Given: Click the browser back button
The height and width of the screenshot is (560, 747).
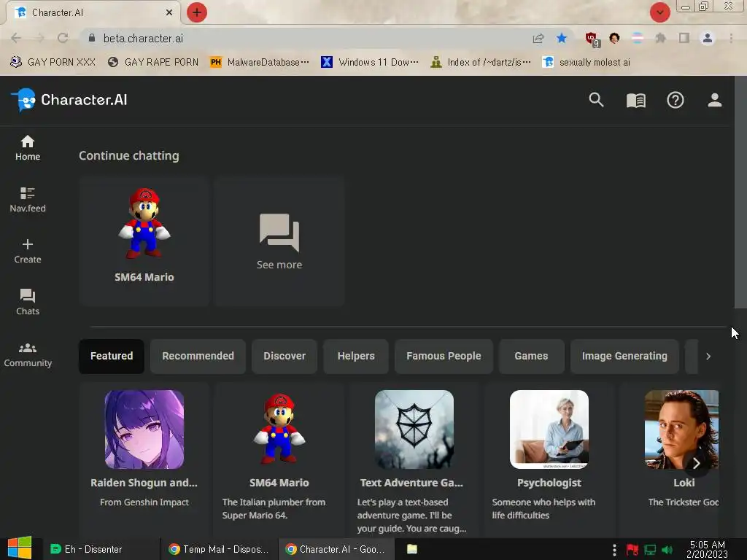Looking at the screenshot, I should pos(16,38).
